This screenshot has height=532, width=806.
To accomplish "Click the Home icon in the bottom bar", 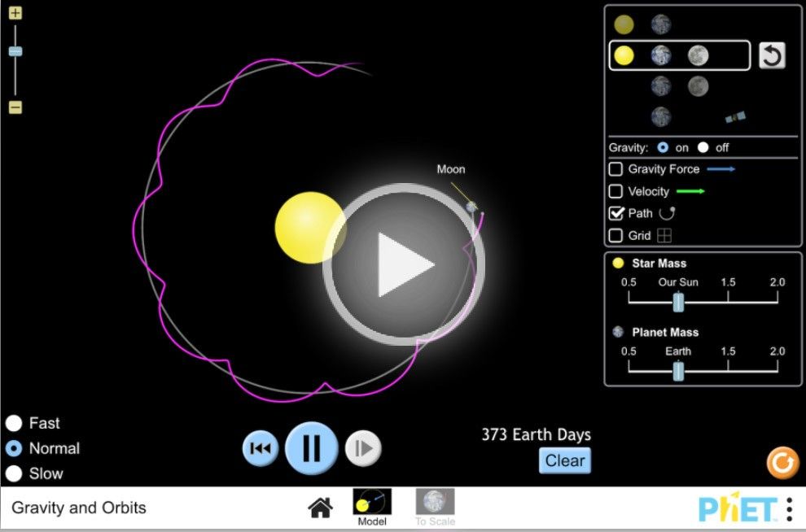I will pyautogui.click(x=320, y=508).
